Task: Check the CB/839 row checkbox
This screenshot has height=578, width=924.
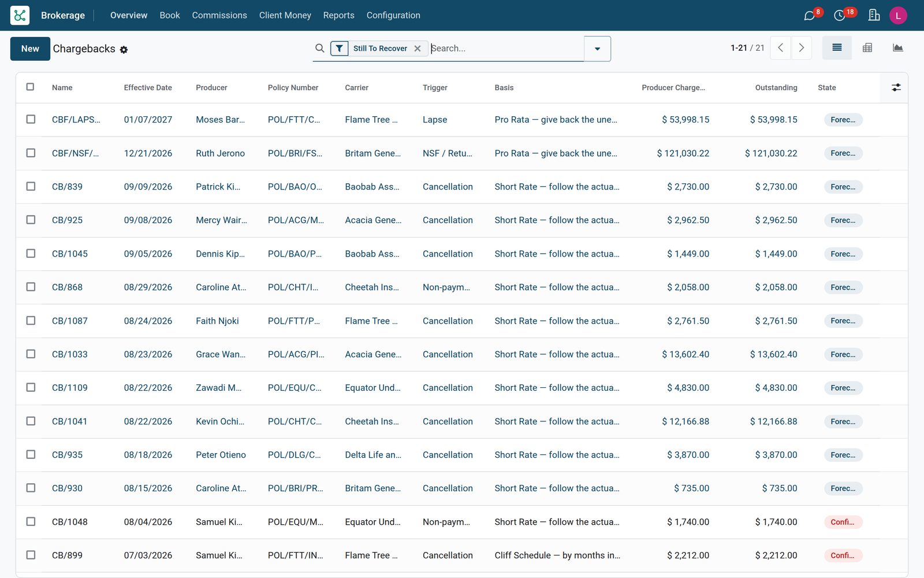Action: point(31,186)
